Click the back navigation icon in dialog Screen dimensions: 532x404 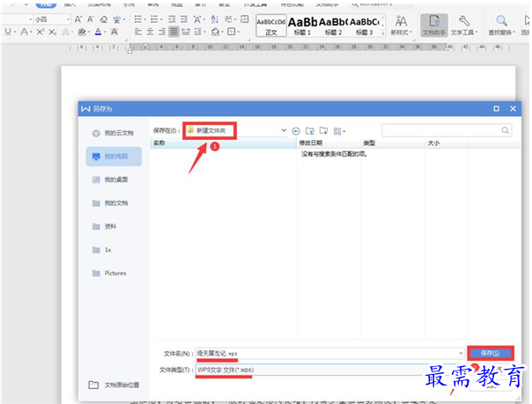(x=296, y=131)
